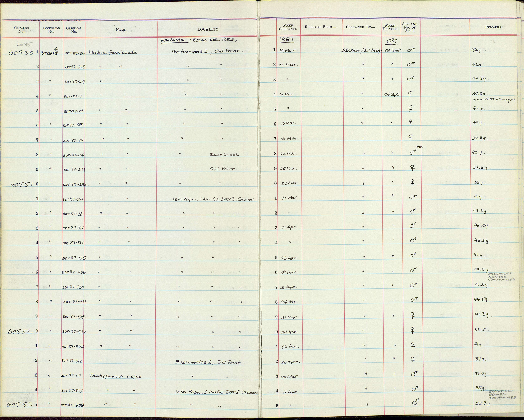524x420 pixels.
Task: Click collected date '11 Apr'
Action: (290, 392)
